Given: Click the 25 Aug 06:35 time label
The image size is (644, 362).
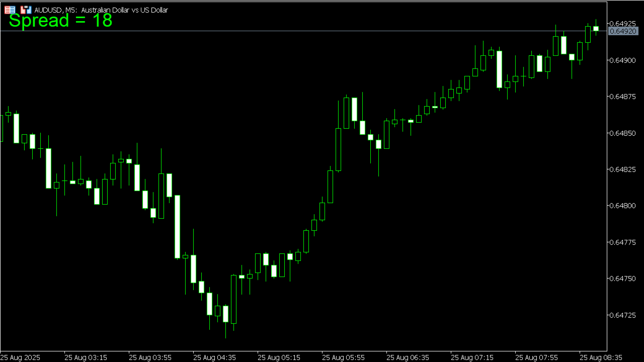Looking at the screenshot, I should coord(408,357).
